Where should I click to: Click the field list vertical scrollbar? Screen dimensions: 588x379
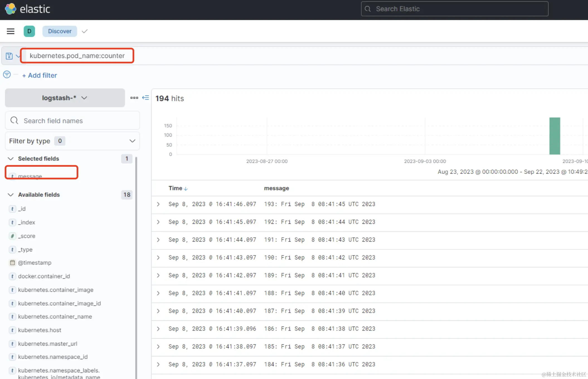pyautogui.click(x=136, y=268)
